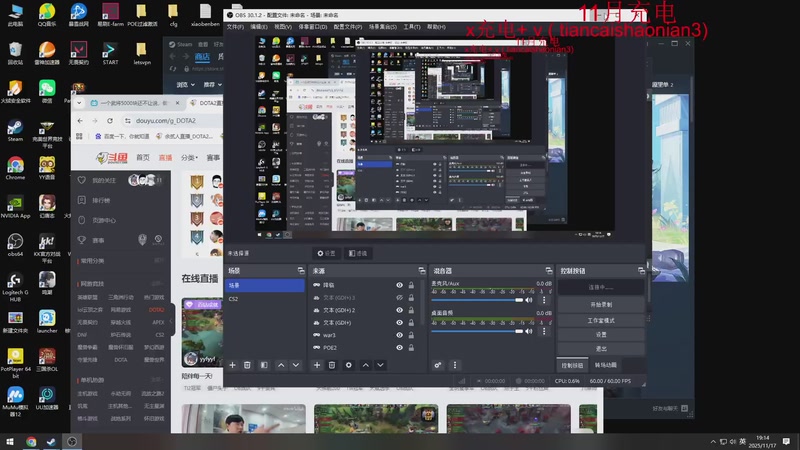Screen dimensions: 800x450
Task: Mute the Mic/Aux speaker icon
Action: tap(530, 300)
